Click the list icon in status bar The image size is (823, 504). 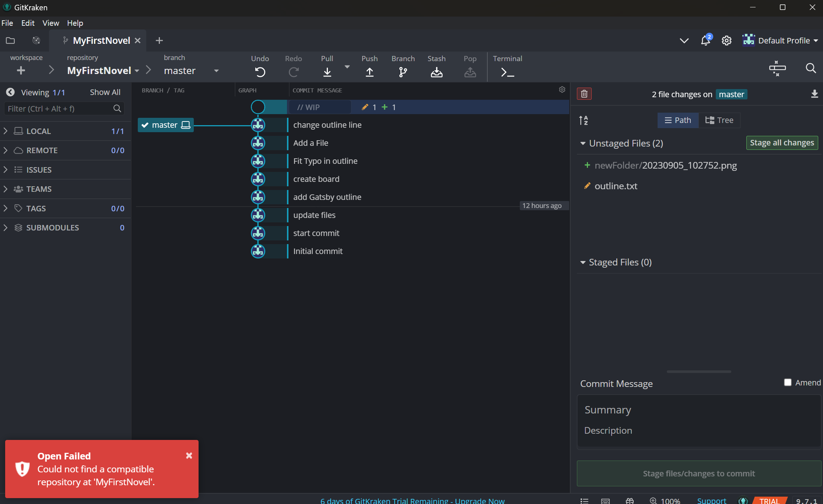pos(584,501)
